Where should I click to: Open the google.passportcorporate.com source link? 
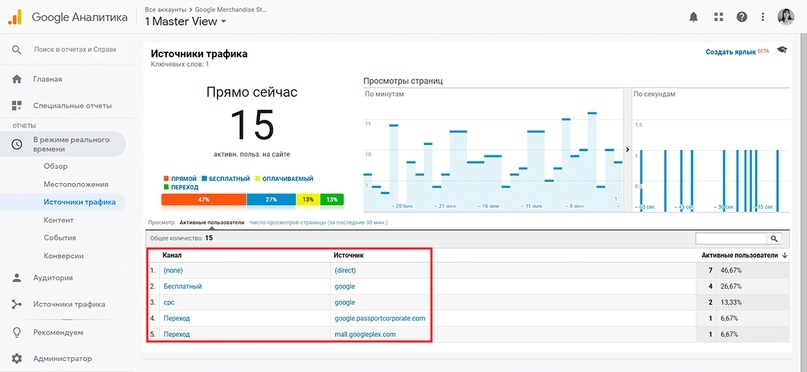click(380, 318)
